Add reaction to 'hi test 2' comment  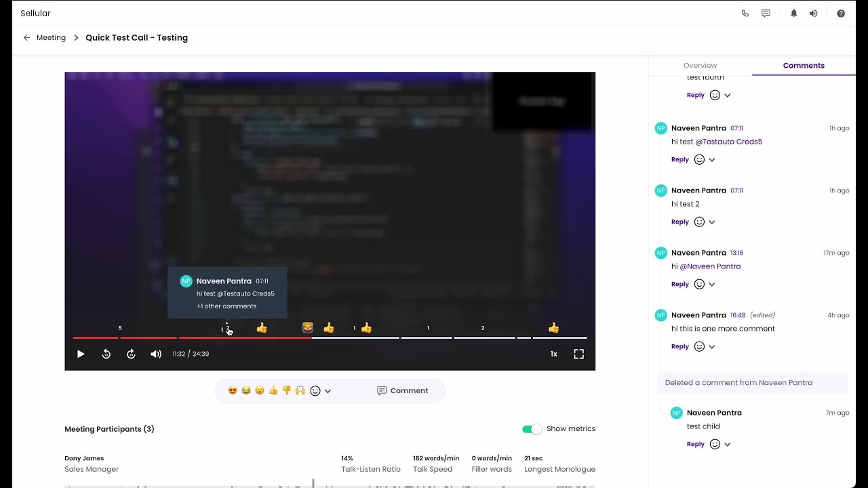point(699,222)
